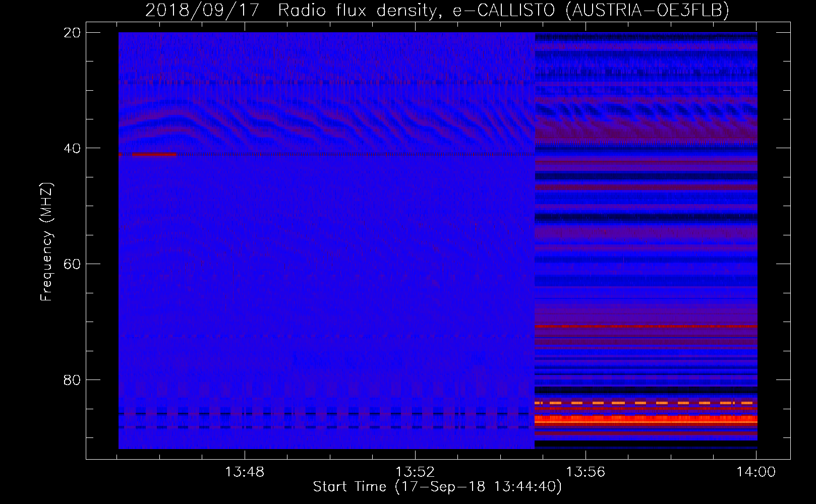The width and height of the screenshot is (816, 504).
Task: Click the plot title "Radio flux density, e-CALLISTO (AUSTRIA-OE3FLB)"
Action: [x=503, y=10]
